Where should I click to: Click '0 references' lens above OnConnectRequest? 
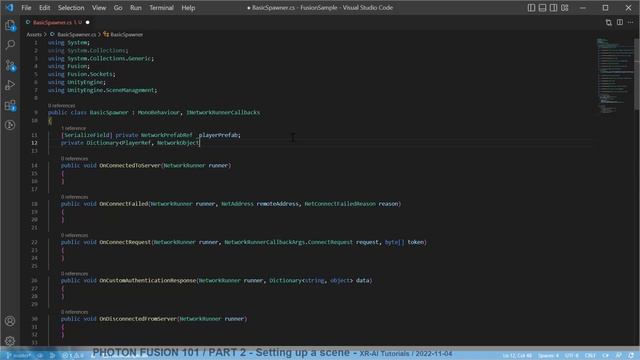[74, 235]
